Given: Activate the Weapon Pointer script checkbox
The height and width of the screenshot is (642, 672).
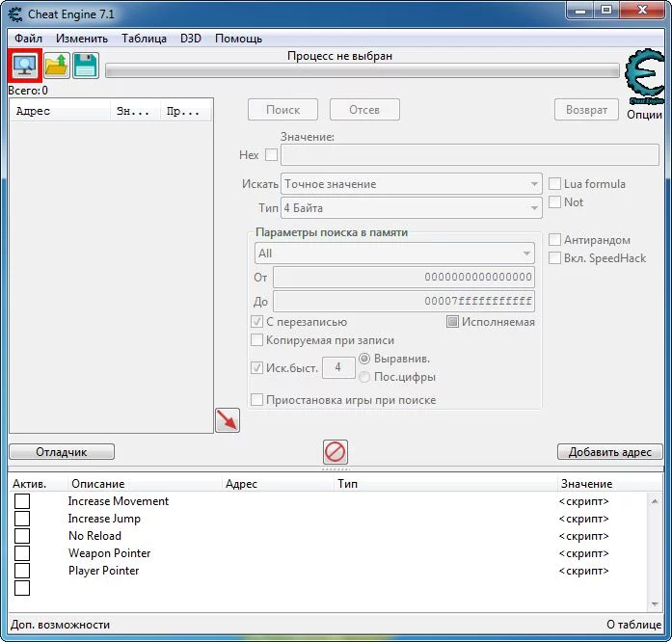Looking at the screenshot, I should (22, 553).
